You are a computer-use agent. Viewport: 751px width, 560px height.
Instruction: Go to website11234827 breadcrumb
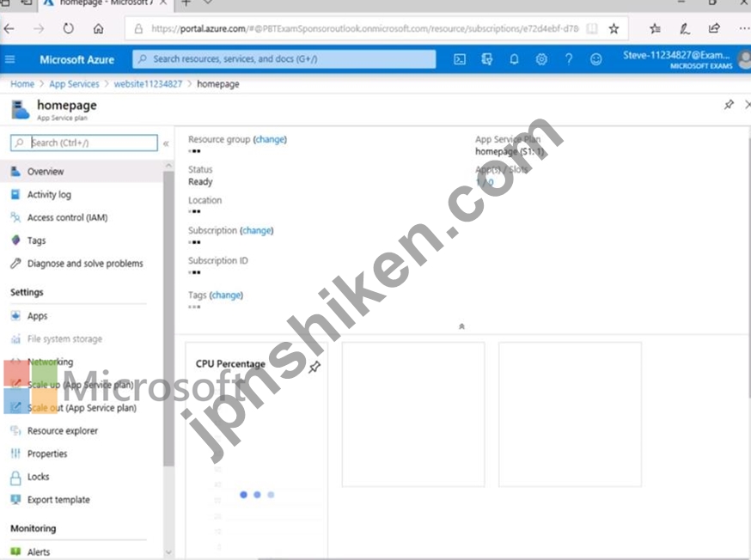point(148,84)
